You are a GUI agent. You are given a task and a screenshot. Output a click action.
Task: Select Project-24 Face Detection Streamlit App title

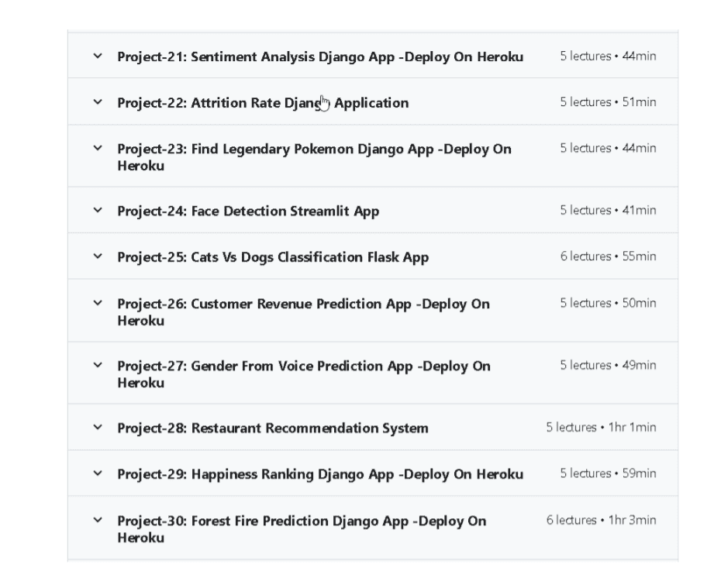(248, 211)
